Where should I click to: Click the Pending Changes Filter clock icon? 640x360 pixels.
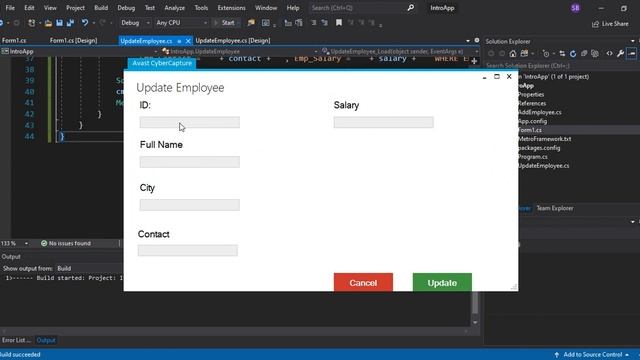(x=546, y=53)
